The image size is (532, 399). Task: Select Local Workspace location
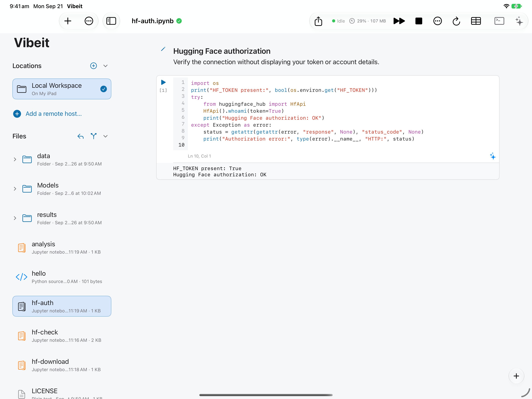pyautogui.click(x=62, y=89)
